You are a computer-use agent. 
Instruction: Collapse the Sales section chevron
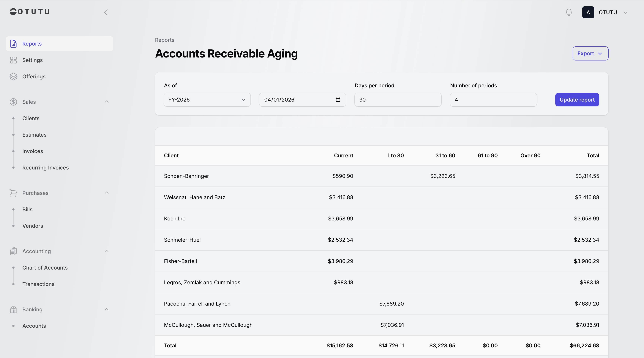pyautogui.click(x=107, y=102)
